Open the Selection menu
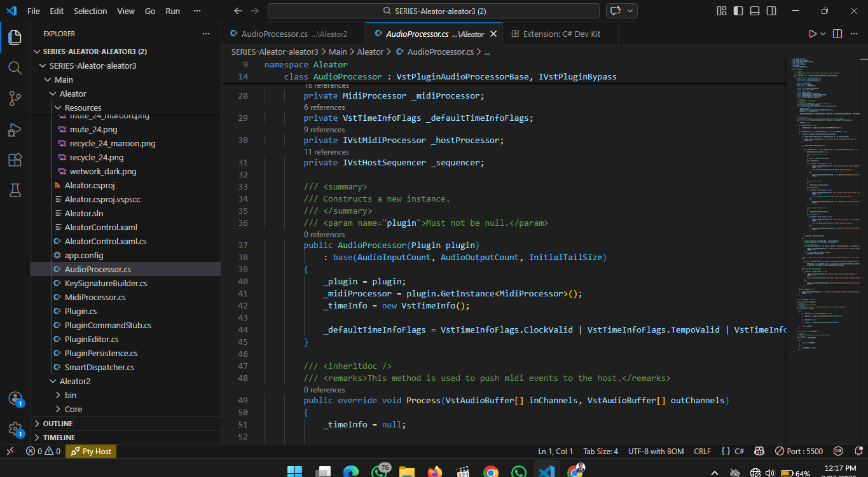This screenshot has width=868, height=477. (x=90, y=11)
